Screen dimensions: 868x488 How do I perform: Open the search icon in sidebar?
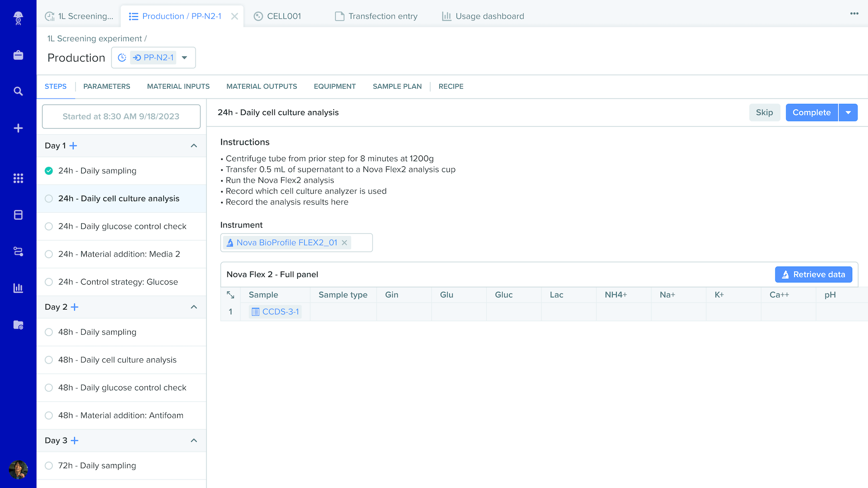(x=18, y=91)
